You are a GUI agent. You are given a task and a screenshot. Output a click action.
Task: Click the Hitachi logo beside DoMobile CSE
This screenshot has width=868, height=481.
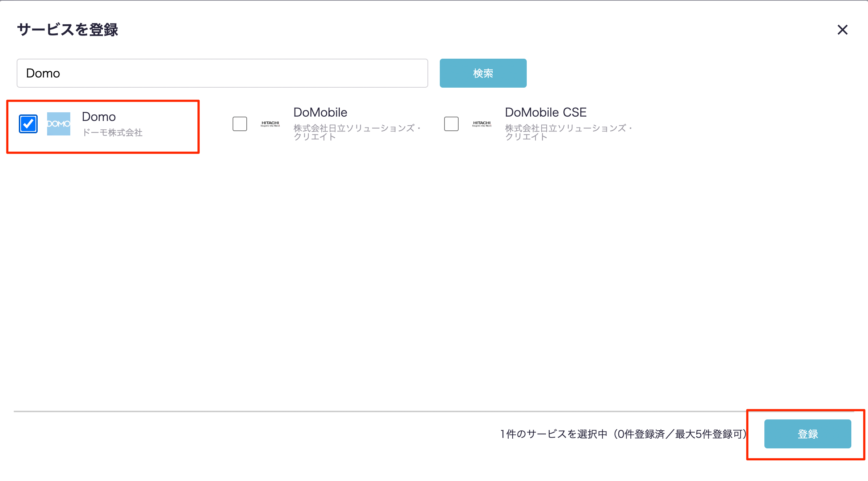tap(482, 124)
